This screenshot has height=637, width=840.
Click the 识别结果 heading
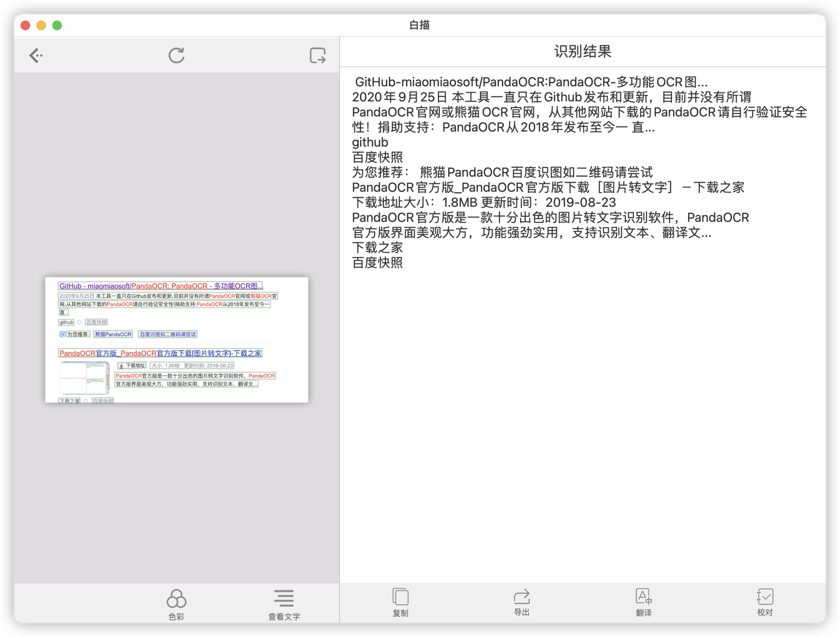pos(582,52)
